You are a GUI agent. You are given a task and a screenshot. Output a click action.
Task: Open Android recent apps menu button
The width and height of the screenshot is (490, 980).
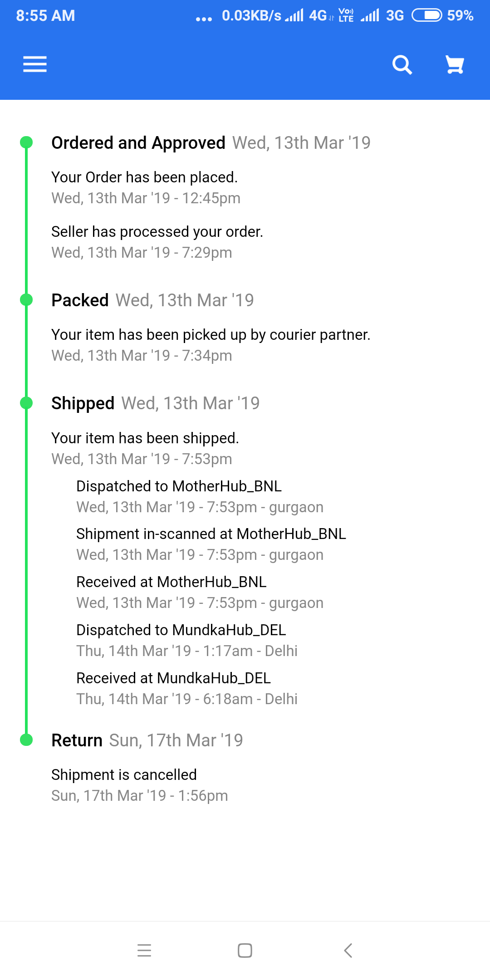point(144,951)
